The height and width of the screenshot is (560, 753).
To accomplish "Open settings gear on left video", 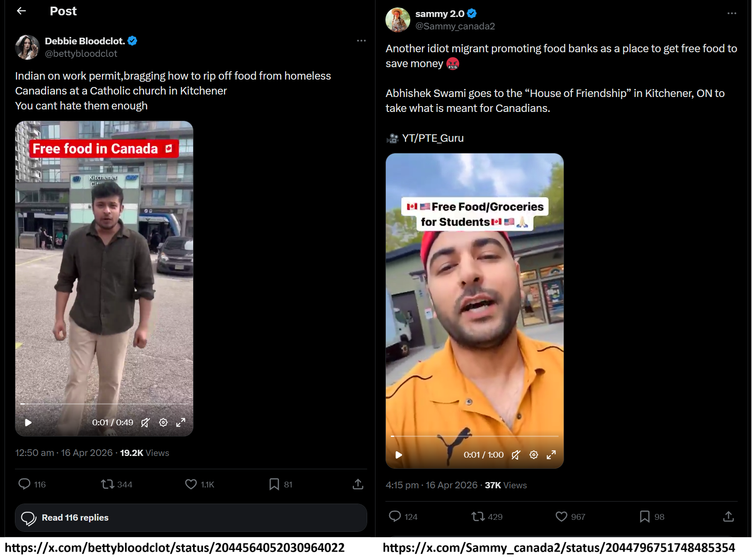I will click(163, 422).
